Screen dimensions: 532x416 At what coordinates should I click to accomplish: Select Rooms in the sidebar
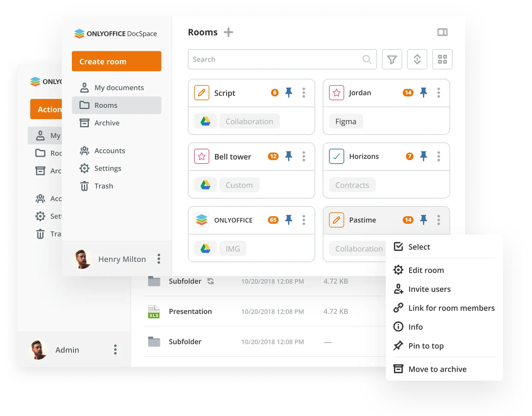(x=117, y=105)
